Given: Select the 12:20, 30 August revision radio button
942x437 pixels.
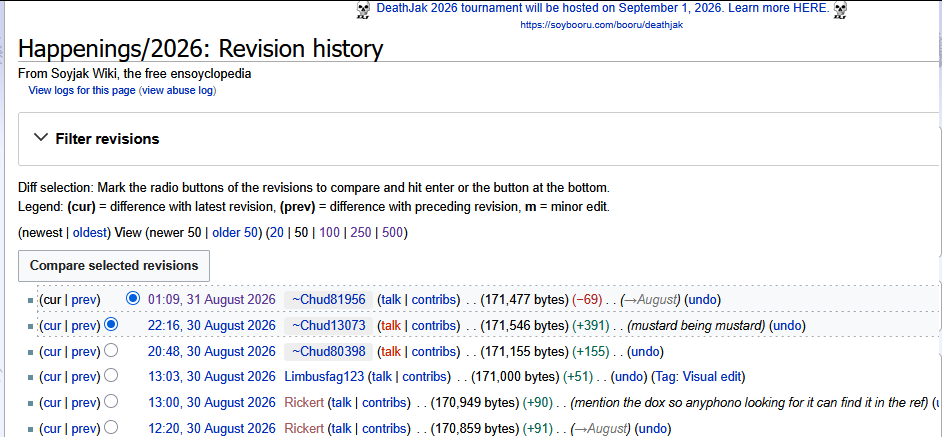Looking at the screenshot, I should 111,428.
